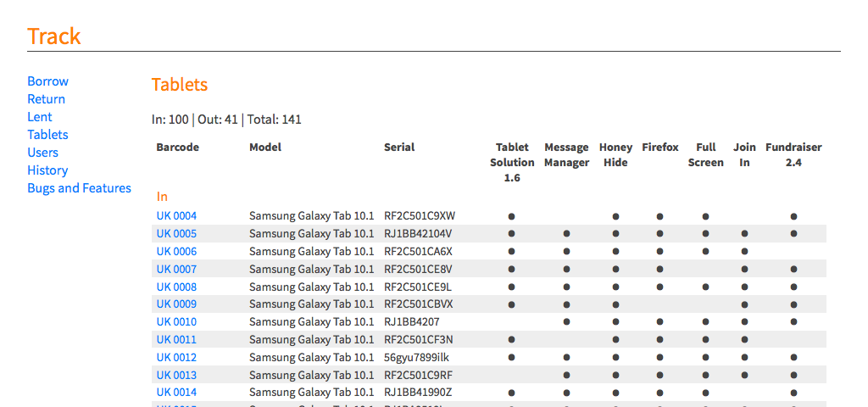Click UK 0012 Join In dot
The width and height of the screenshot is (868, 407).
[x=744, y=357]
